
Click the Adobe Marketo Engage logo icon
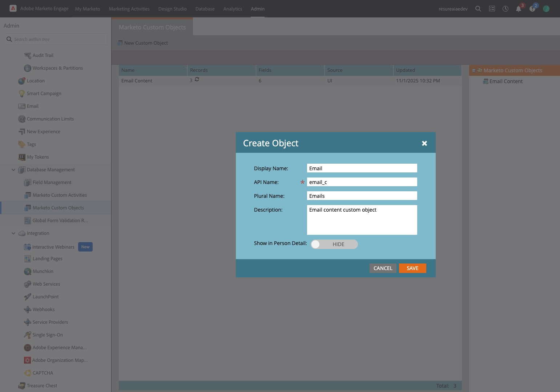(x=13, y=8)
